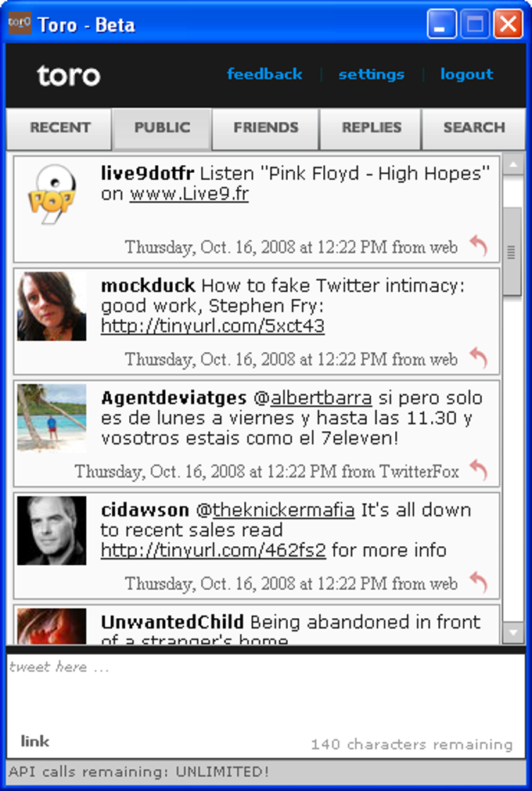This screenshot has width=532, height=791.
Task: Reply to Agentdeviatges tweet using arrow
Action: (x=478, y=470)
